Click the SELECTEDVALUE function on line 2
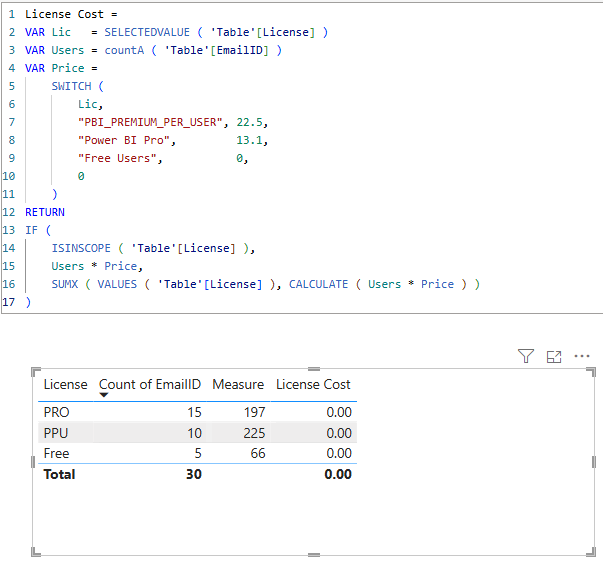The image size is (603, 564). [147, 32]
